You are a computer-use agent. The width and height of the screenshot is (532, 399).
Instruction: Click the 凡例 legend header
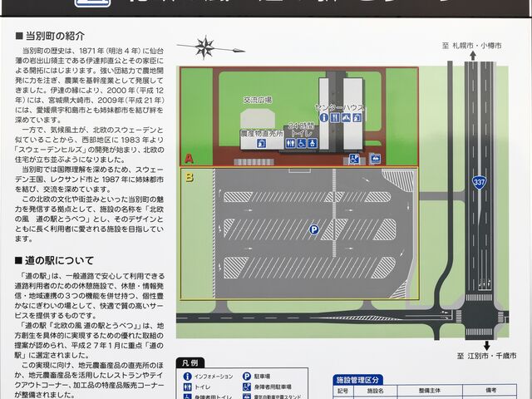[x=190, y=363]
